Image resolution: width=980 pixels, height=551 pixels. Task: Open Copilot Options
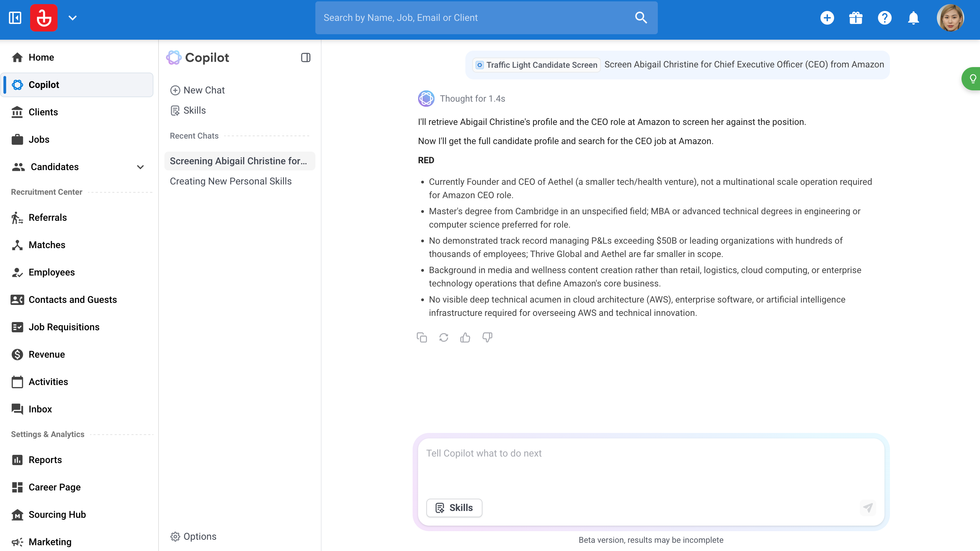[x=193, y=536]
